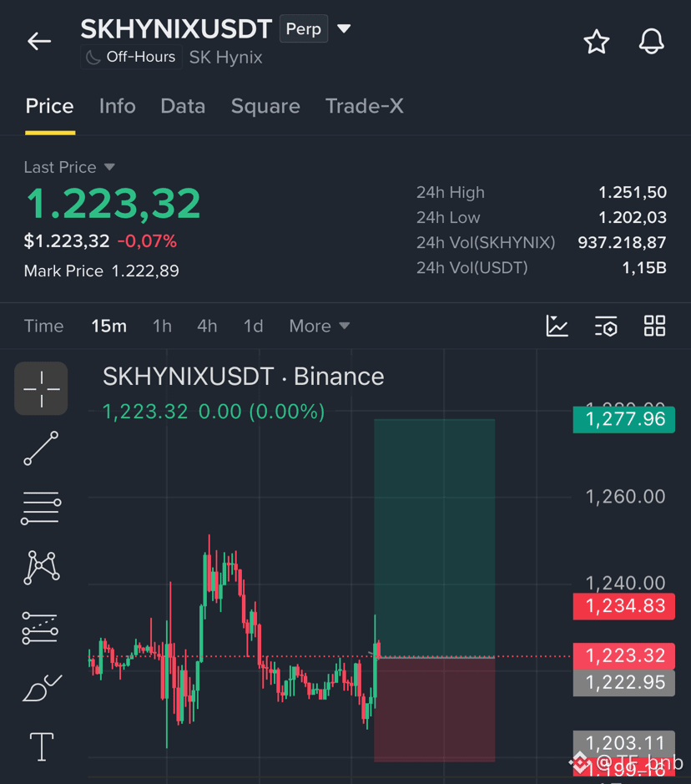This screenshot has width=691, height=784.
Task: Tap the Perp contract badge
Action: pos(304,29)
